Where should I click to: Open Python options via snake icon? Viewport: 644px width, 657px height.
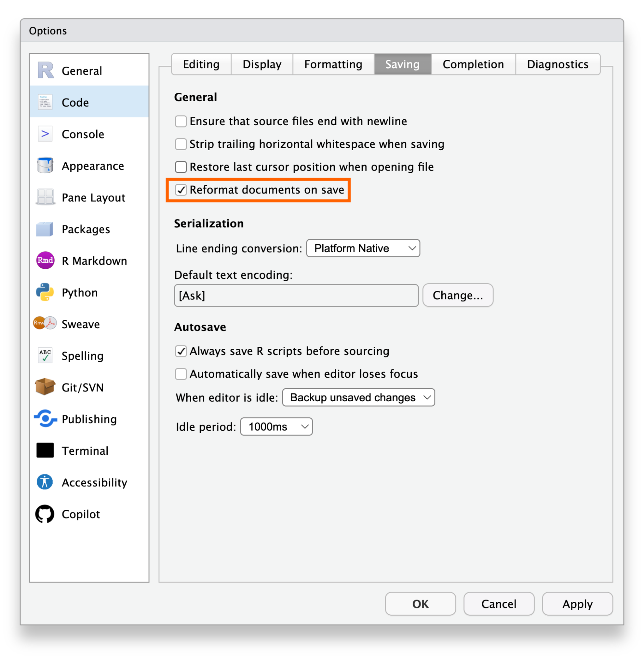[45, 292]
